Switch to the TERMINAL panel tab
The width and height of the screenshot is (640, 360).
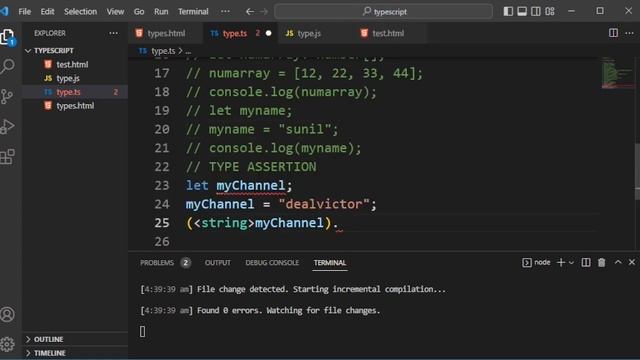click(x=330, y=262)
